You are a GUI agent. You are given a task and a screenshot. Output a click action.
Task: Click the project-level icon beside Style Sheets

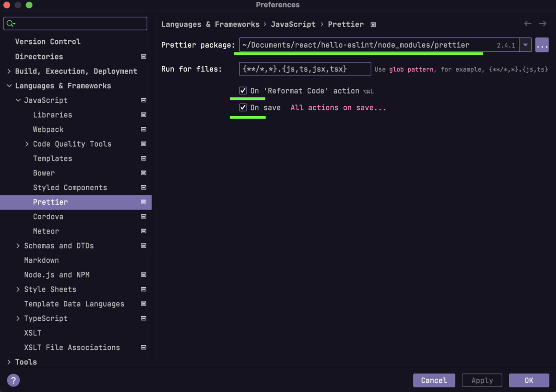click(x=144, y=289)
